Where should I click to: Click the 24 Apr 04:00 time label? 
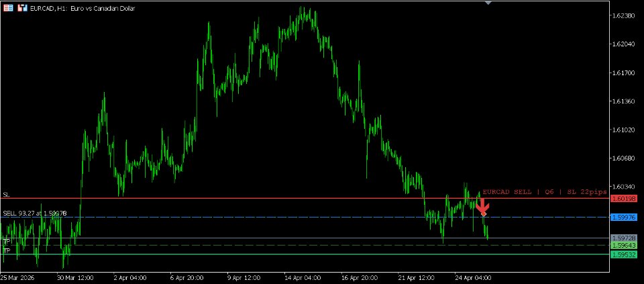pos(473,277)
